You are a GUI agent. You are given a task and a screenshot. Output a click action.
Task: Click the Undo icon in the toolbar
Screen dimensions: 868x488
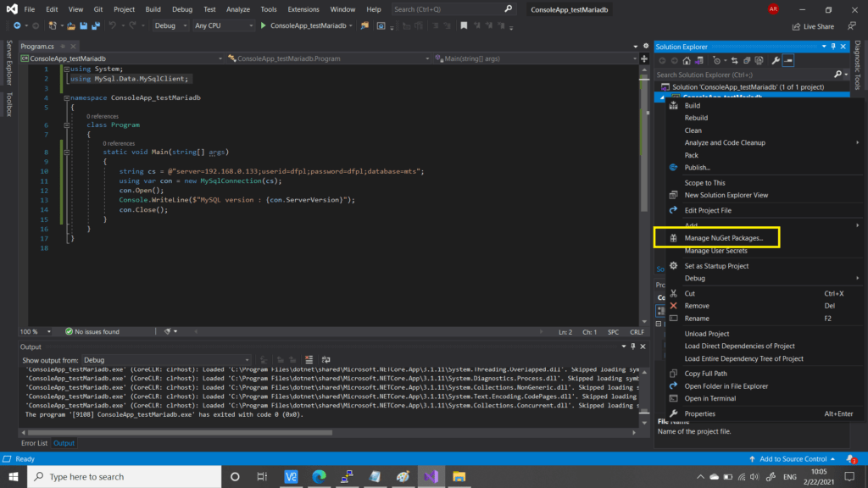pos(113,25)
